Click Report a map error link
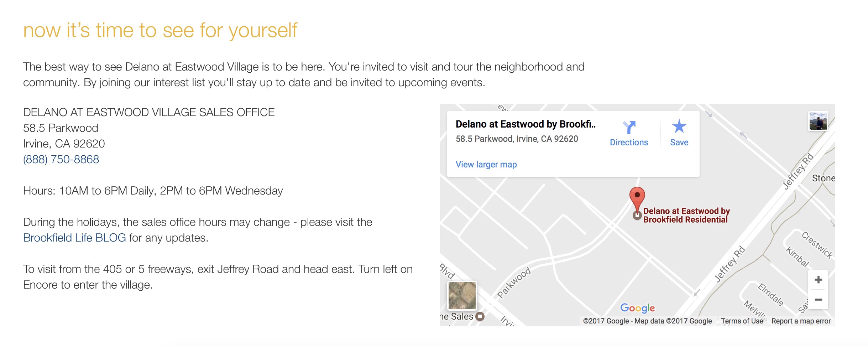 [801, 321]
